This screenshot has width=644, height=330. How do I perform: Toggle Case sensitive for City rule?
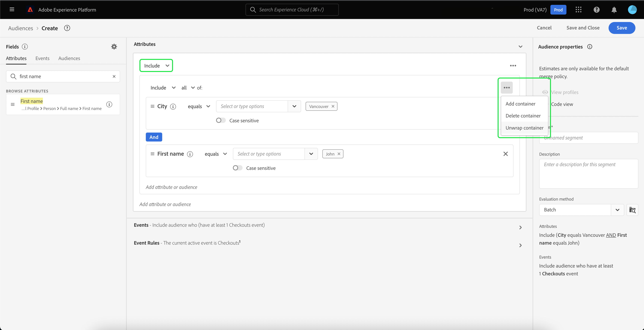tap(221, 120)
